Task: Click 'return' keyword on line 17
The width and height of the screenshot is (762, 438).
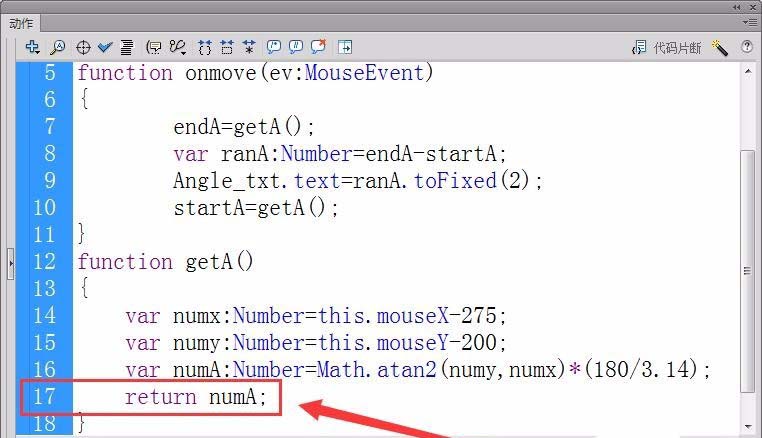Action: pyautogui.click(x=160, y=397)
